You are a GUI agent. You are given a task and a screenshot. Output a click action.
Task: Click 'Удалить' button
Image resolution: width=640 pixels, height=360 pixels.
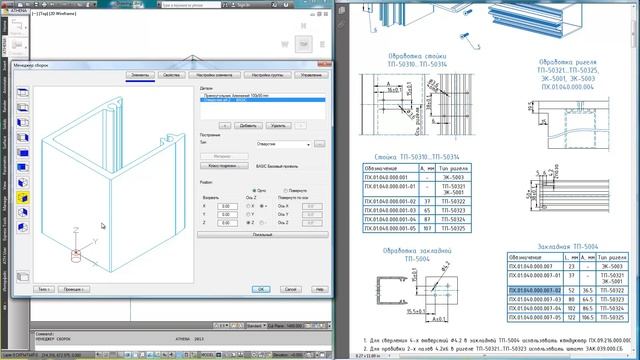click(278, 126)
